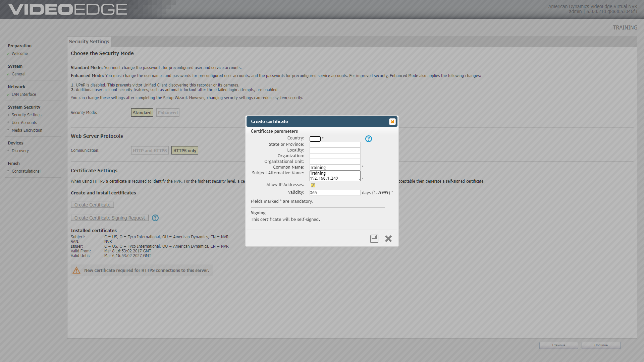644x362 pixels.
Task: Choose HTTP and HTTPS communication
Action: click(150, 150)
